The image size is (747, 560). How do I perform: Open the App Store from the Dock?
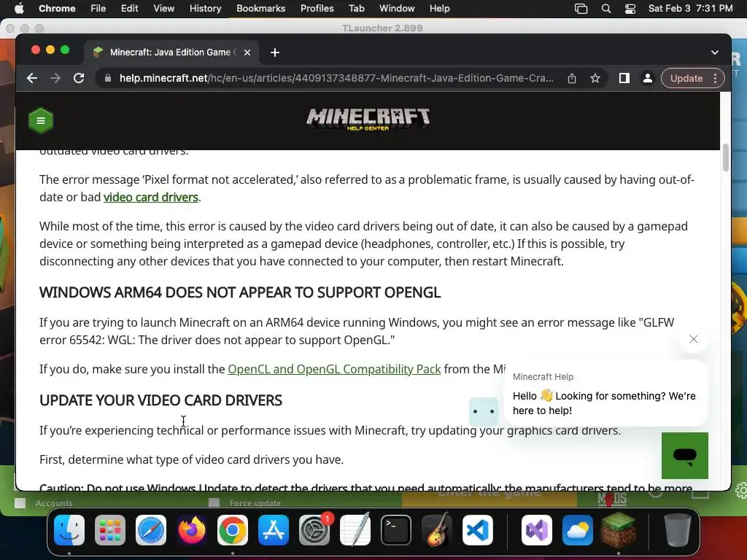click(x=274, y=529)
